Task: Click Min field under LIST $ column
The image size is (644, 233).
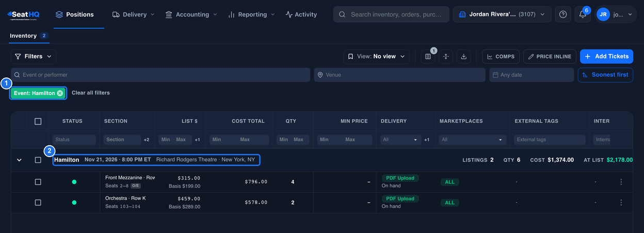Action: click(166, 139)
